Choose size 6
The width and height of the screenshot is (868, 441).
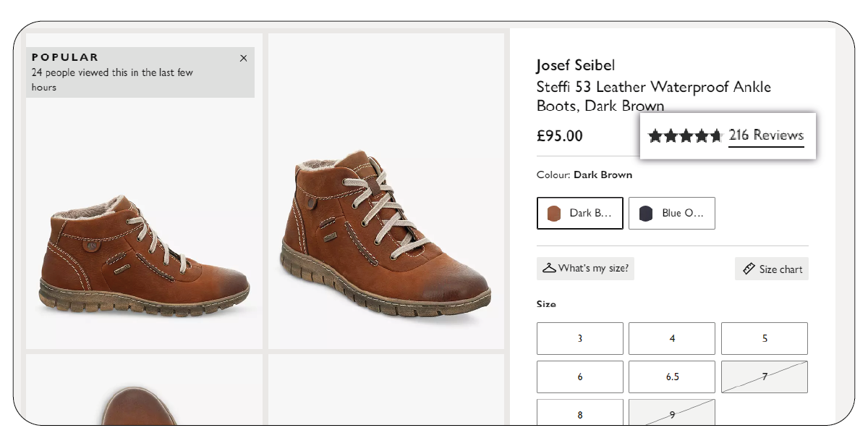[x=580, y=377]
